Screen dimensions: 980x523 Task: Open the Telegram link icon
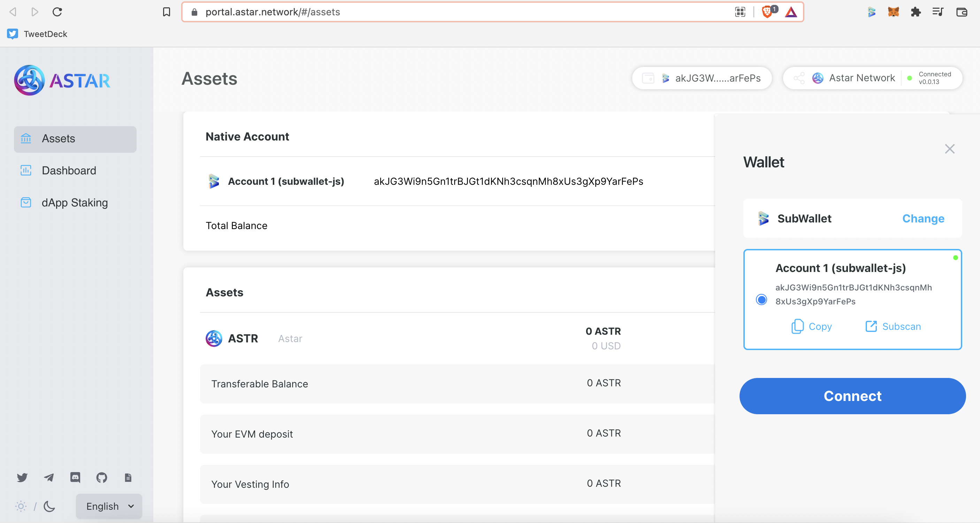(x=49, y=477)
